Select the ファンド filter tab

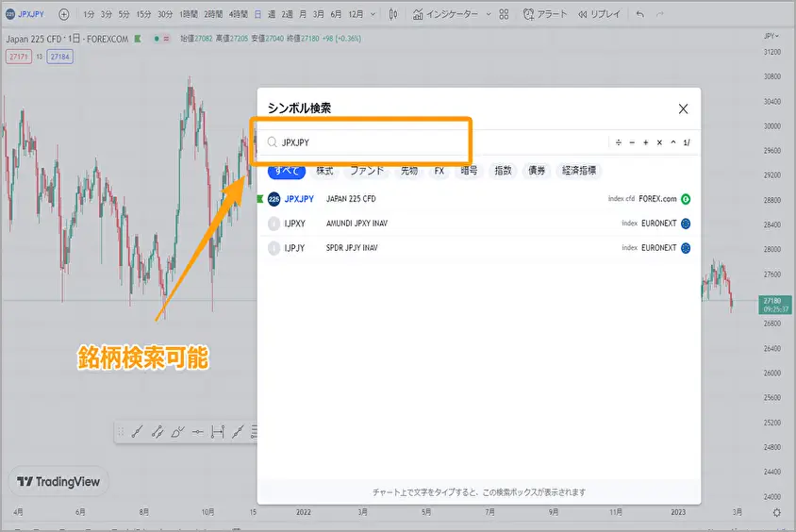pyautogui.click(x=367, y=171)
